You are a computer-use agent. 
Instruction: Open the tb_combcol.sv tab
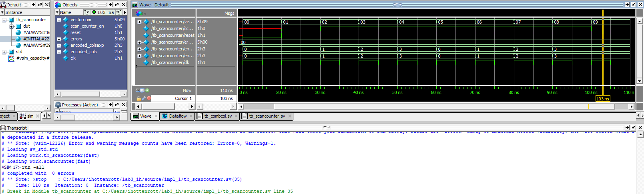coord(218,116)
